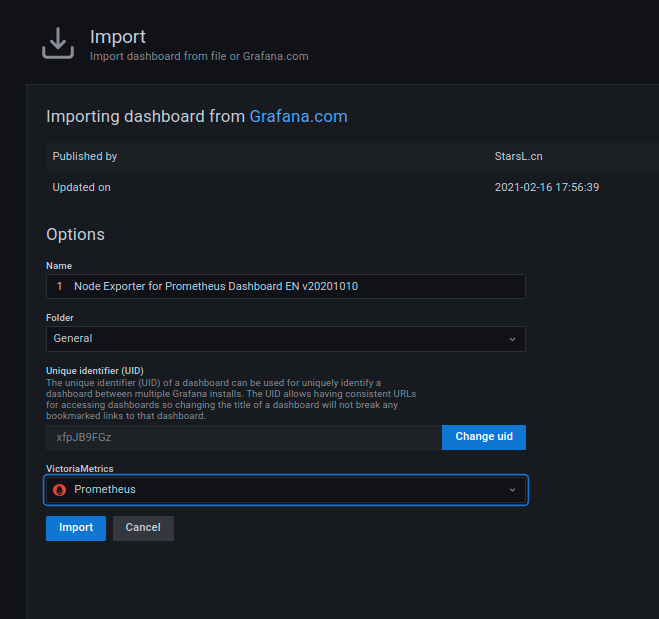
Task: Click the chevron arrow on Folder select
Action: [512, 339]
